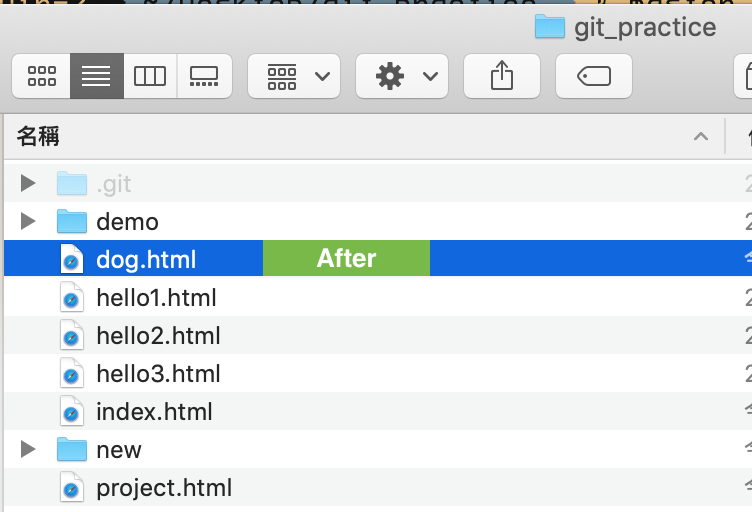Expand the demo folder
752x512 pixels.
[x=28, y=221]
